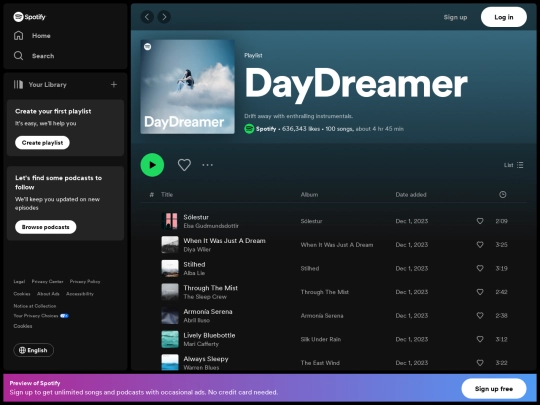The width and height of the screenshot is (540, 405).
Task: Click Through The Mist track cover thumbnail
Action: click(170, 292)
